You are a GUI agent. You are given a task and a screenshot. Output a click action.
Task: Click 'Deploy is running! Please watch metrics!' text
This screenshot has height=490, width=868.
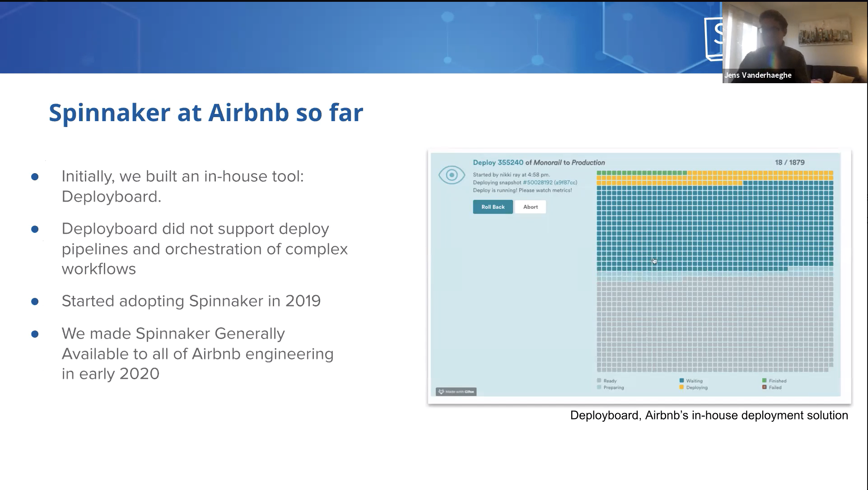[522, 190]
